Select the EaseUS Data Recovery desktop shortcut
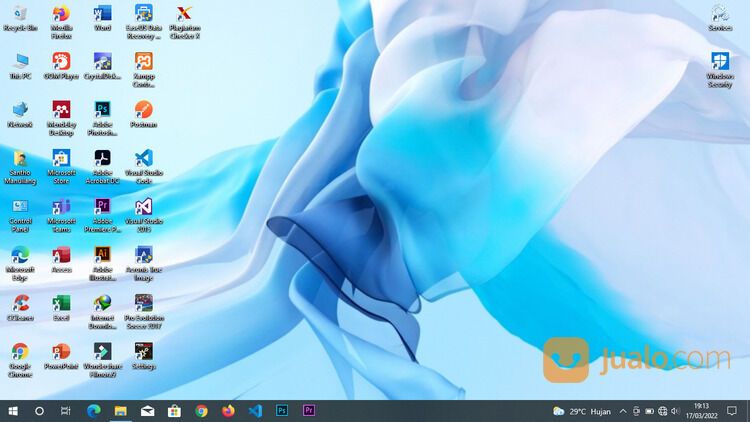750x422 pixels. [x=143, y=22]
